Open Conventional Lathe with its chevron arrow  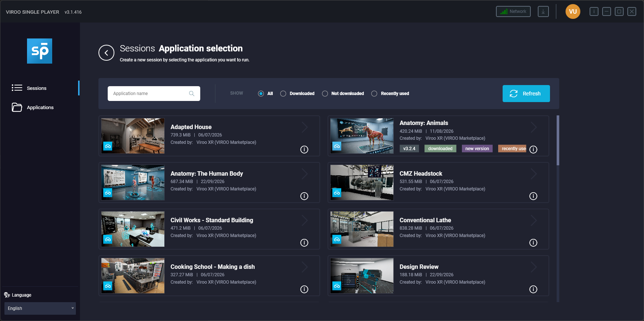(534, 220)
